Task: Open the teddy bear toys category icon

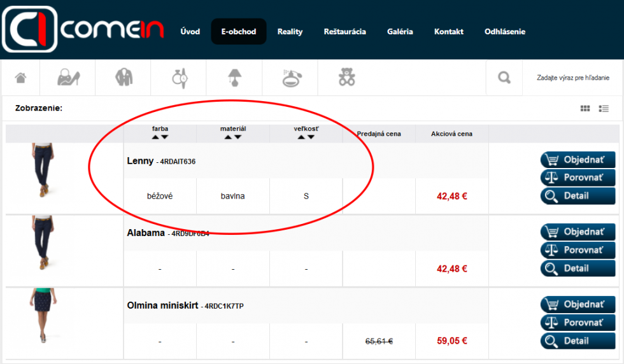Action: [346, 77]
